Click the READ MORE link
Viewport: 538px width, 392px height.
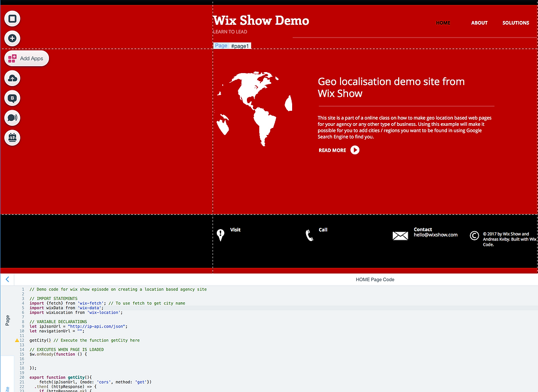tap(332, 150)
